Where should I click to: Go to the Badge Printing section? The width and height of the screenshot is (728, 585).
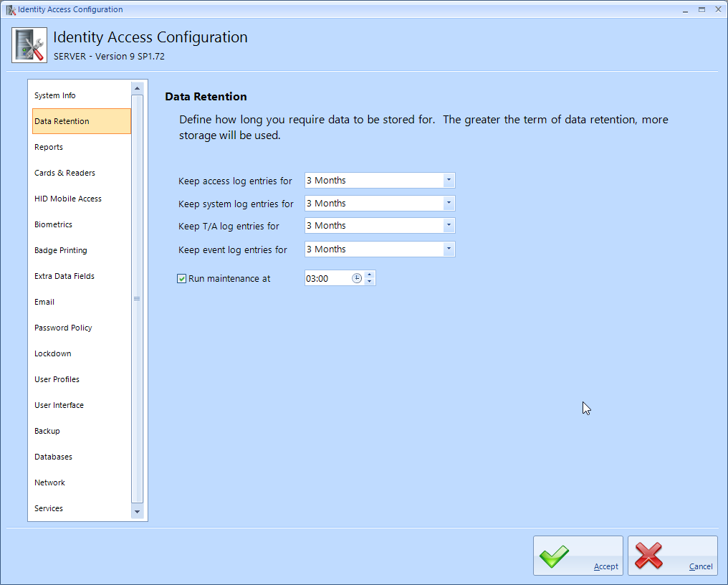81,250
